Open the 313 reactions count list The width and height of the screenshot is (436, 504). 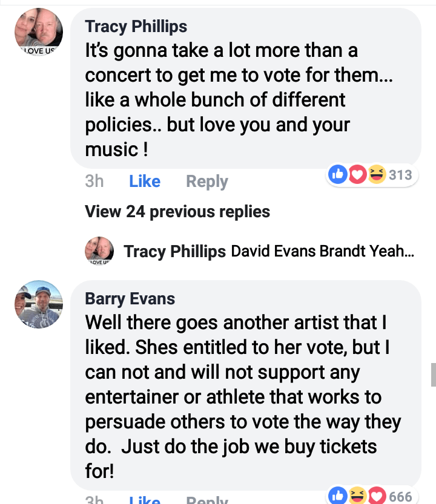click(x=400, y=175)
